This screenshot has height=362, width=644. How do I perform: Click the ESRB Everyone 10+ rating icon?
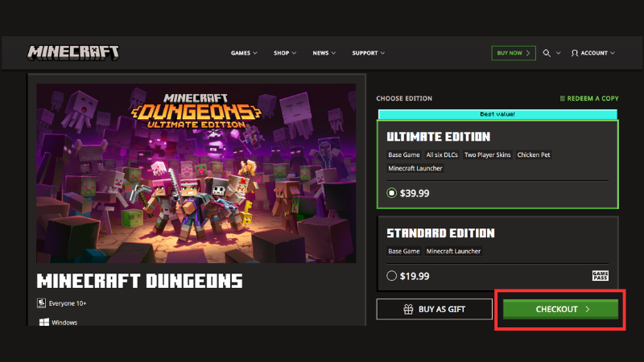pyautogui.click(x=41, y=303)
